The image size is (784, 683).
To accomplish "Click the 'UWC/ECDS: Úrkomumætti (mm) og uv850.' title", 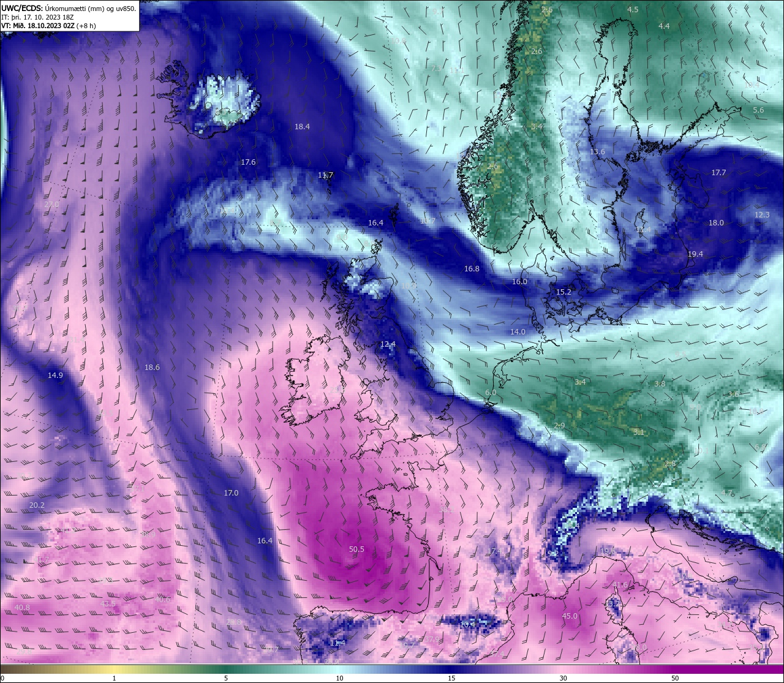I will point(69,9).
